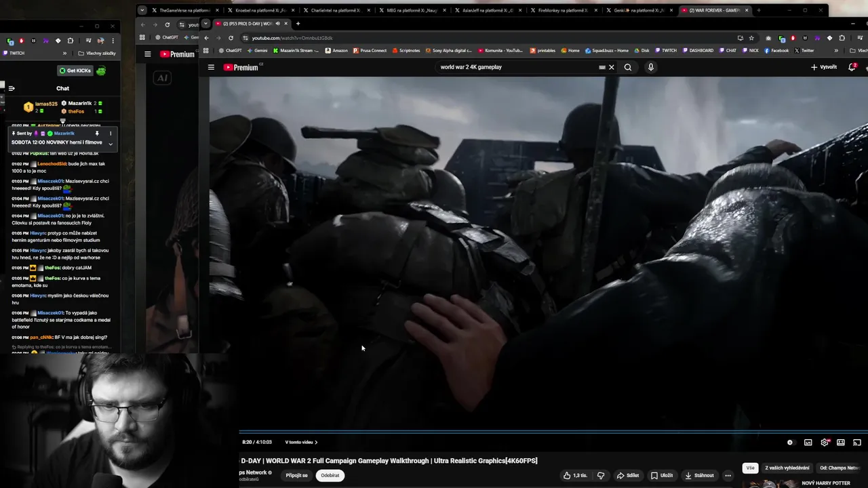The width and height of the screenshot is (868, 488).
Task: Open the YouTube hamburger guide menu
Action: pos(211,67)
